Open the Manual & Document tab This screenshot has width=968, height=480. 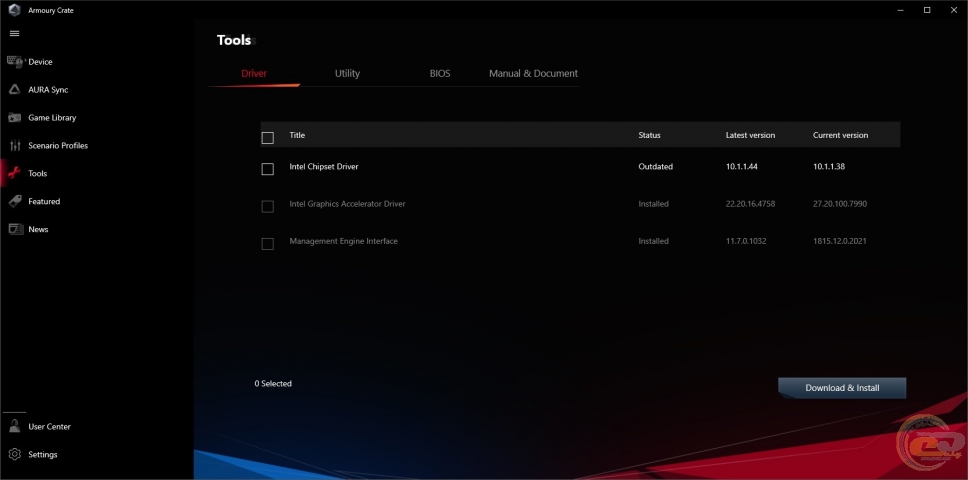coord(533,73)
